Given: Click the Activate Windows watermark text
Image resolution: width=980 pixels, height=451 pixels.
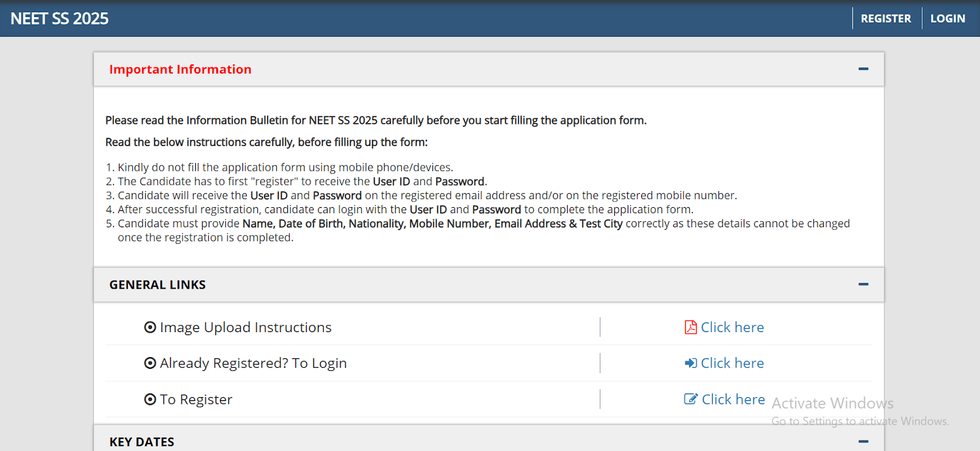Looking at the screenshot, I should click(x=831, y=403).
